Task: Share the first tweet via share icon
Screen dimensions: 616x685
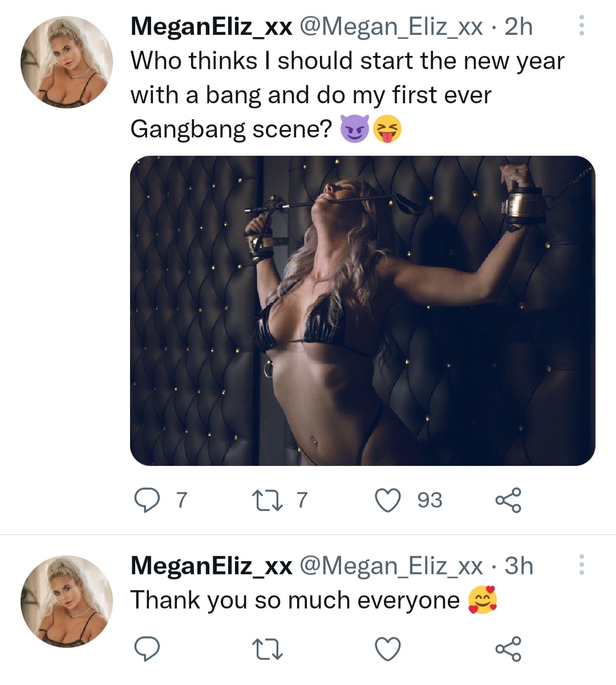Action: 508,501
